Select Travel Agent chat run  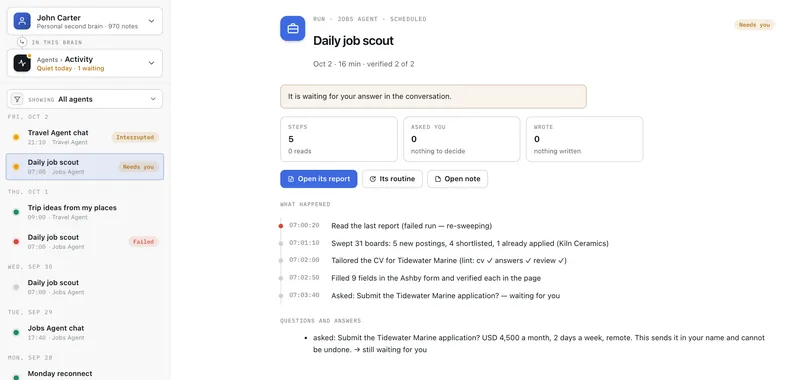tap(85, 137)
